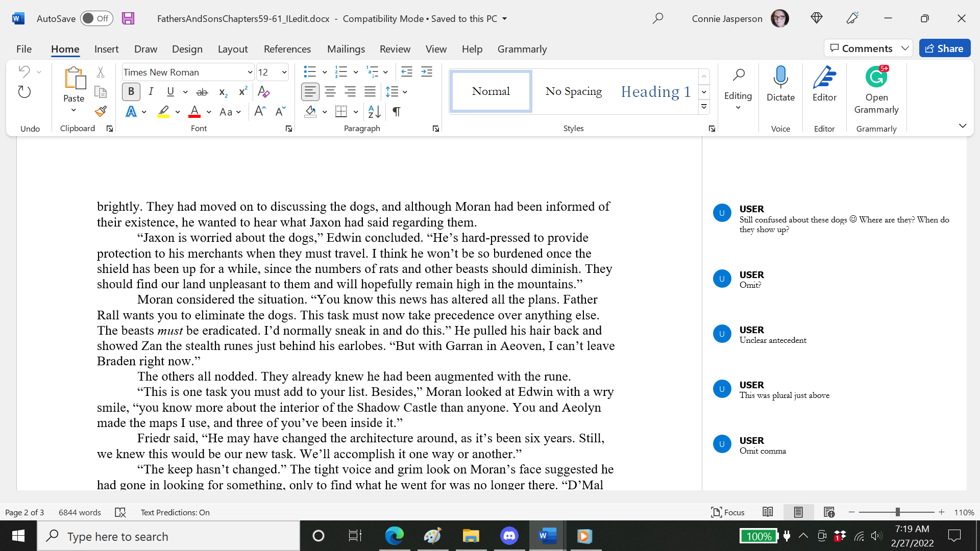The width and height of the screenshot is (980, 551).
Task: Apply strikethrough formatting
Action: [x=202, y=92]
